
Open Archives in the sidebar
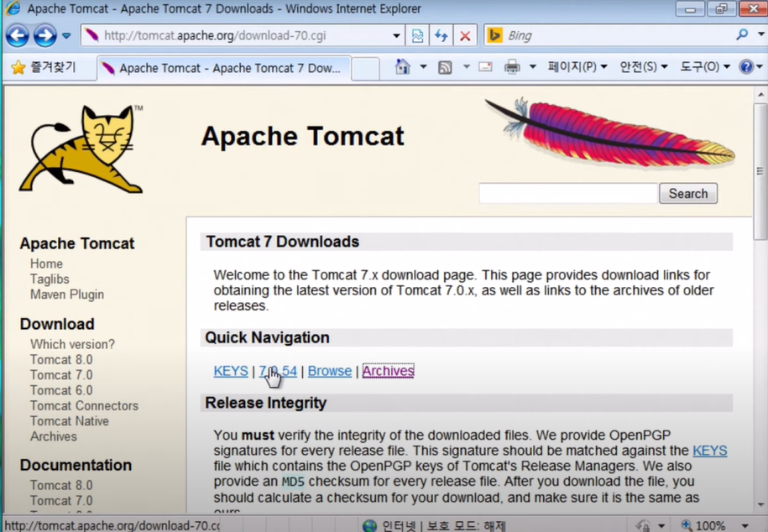54,436
